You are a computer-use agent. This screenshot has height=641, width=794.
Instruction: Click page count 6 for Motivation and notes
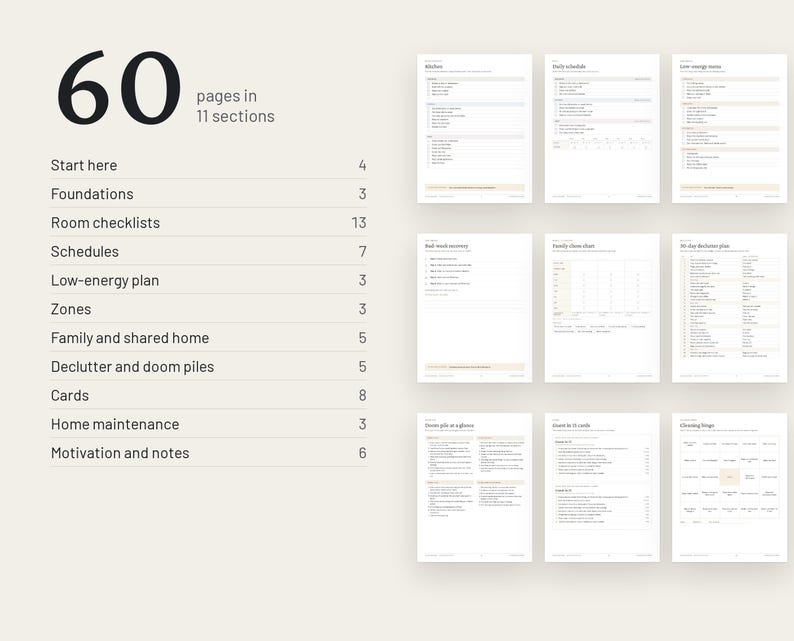tap(363, 453)
